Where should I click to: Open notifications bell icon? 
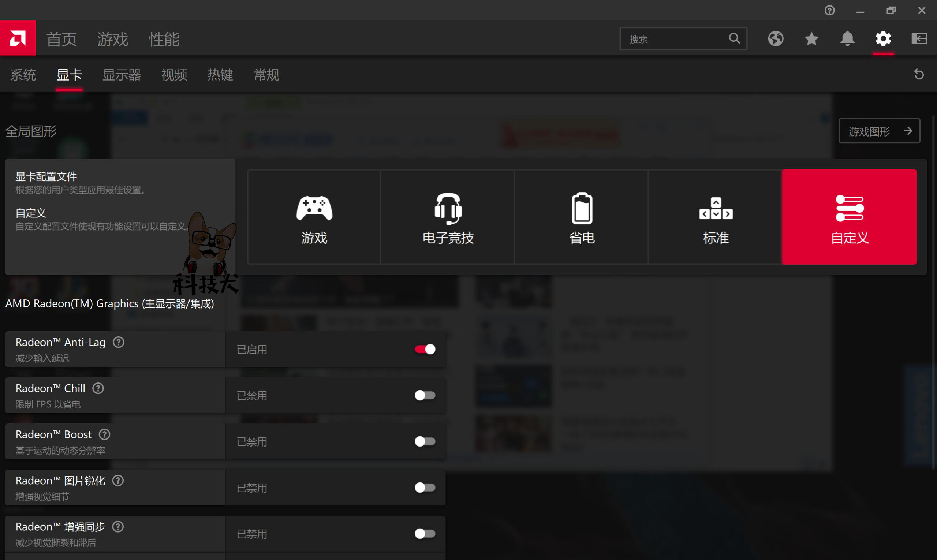point(847,38)
